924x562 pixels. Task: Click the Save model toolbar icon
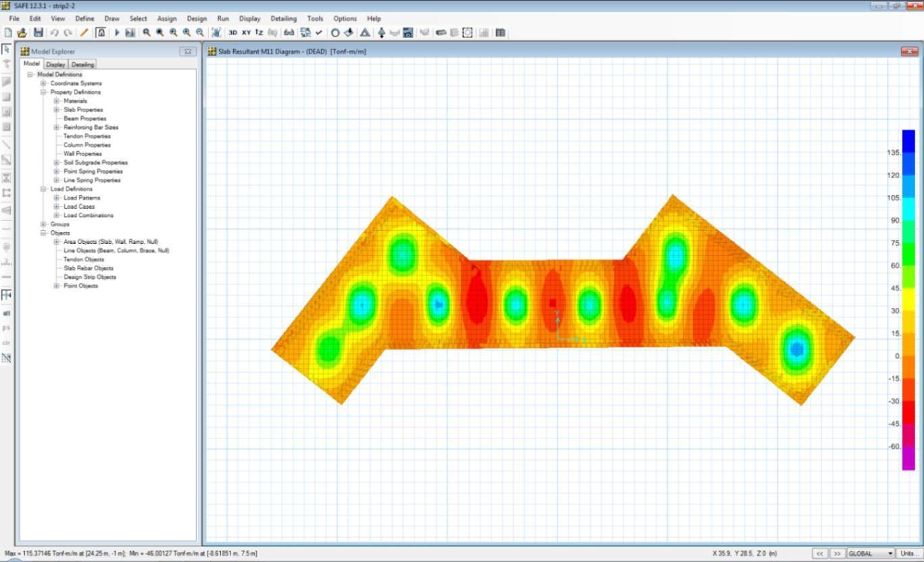coord(38,32)
